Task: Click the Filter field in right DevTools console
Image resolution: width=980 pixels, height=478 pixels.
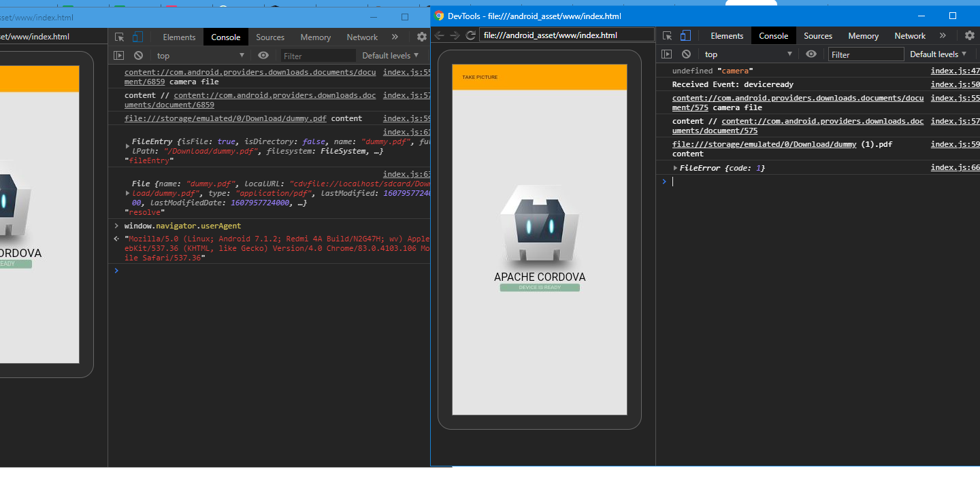Action: pos(866,54)
